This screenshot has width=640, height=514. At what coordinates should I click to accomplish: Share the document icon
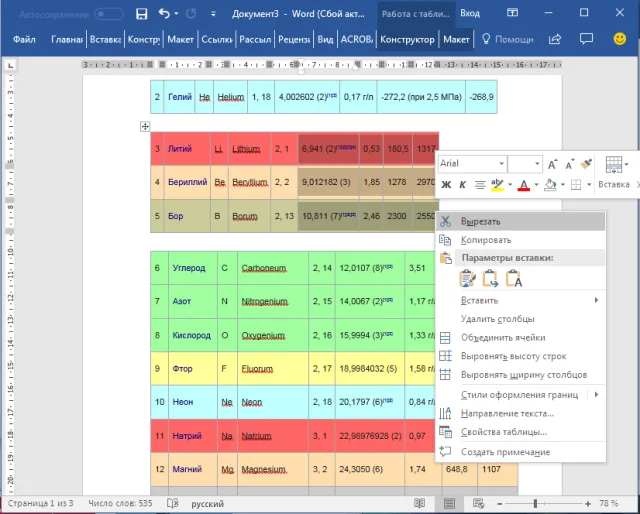[555, 39]
